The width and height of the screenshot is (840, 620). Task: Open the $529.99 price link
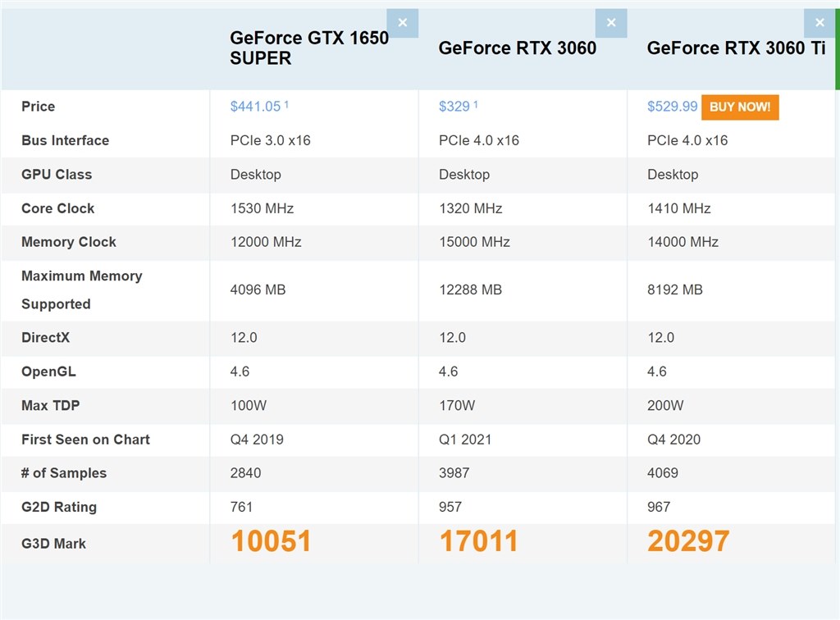pos(673,107)
